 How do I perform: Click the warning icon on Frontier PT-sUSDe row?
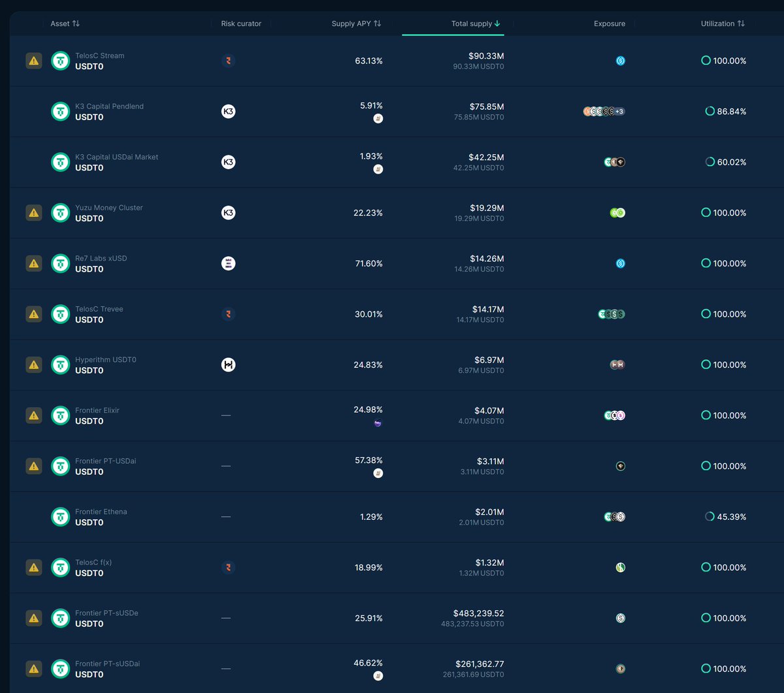coord(34,618)
